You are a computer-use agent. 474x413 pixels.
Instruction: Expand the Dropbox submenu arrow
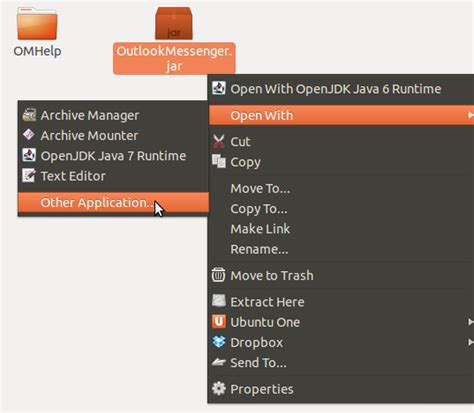point(471,342)
